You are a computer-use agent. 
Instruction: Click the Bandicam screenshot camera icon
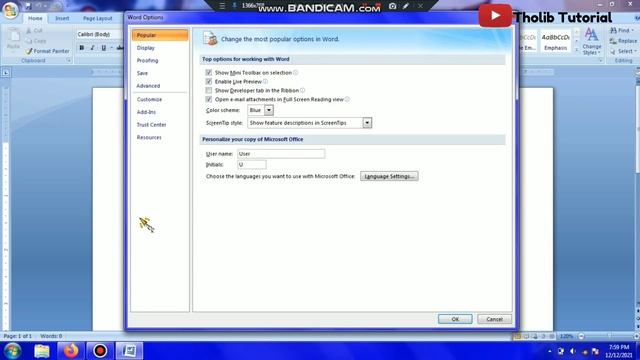click(x=392, y=6)
